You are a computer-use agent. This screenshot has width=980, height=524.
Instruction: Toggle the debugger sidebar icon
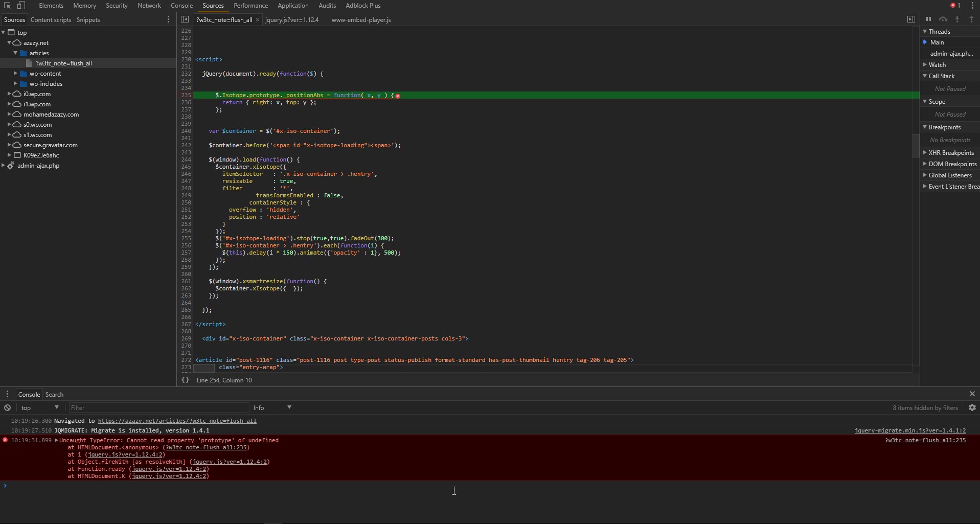[x=911, y=19]
